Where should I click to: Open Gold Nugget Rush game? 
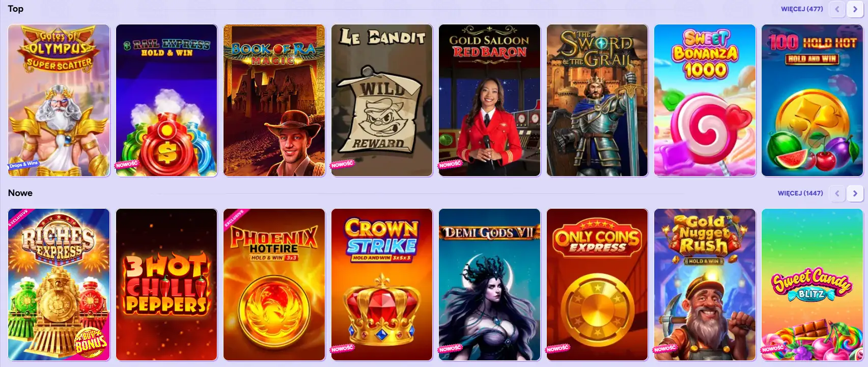705,285
